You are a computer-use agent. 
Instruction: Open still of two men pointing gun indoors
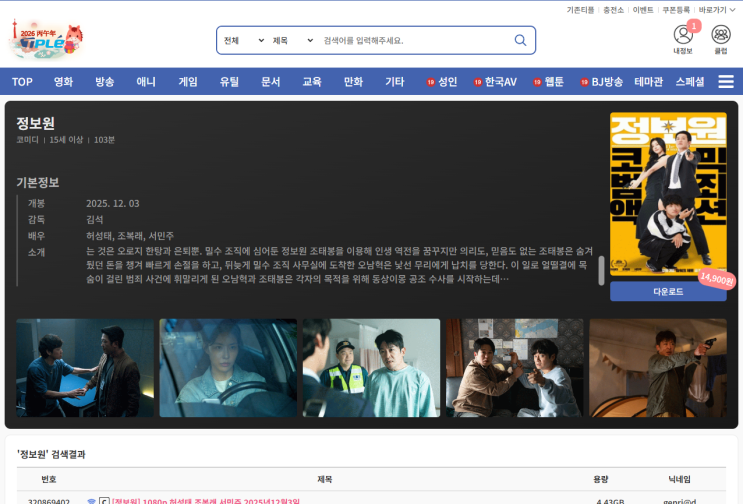pos(515,368)
